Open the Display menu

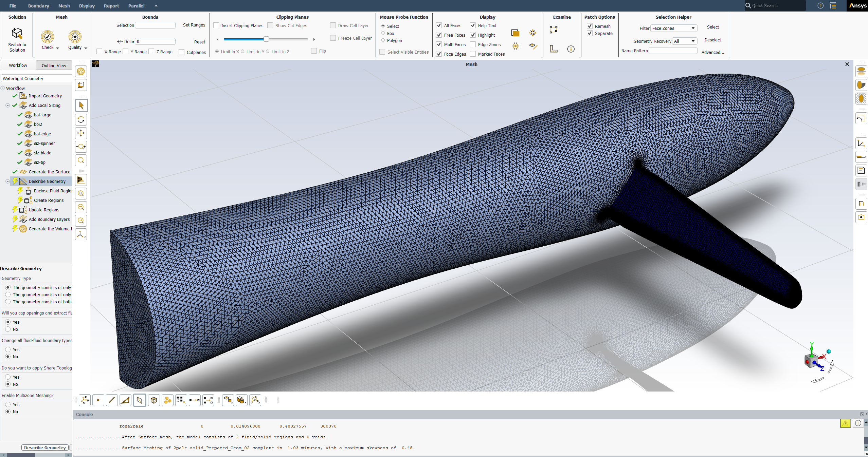point(87,6)
